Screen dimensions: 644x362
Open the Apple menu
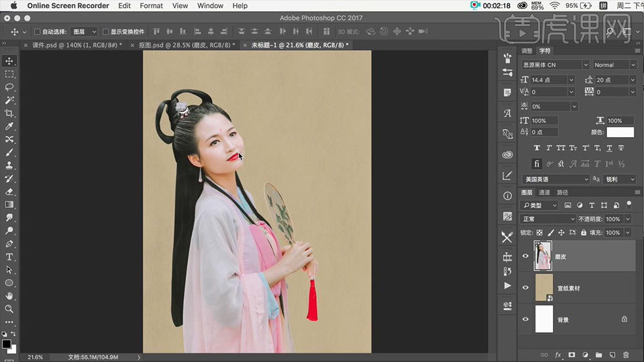tap(14, 6)
